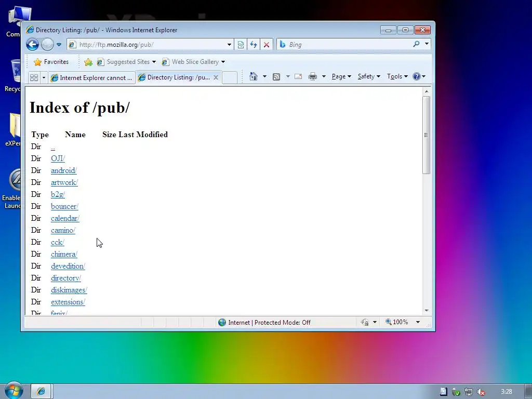Open the Tools menu
This screenshot has height=399, width=532.
[397, 76]
